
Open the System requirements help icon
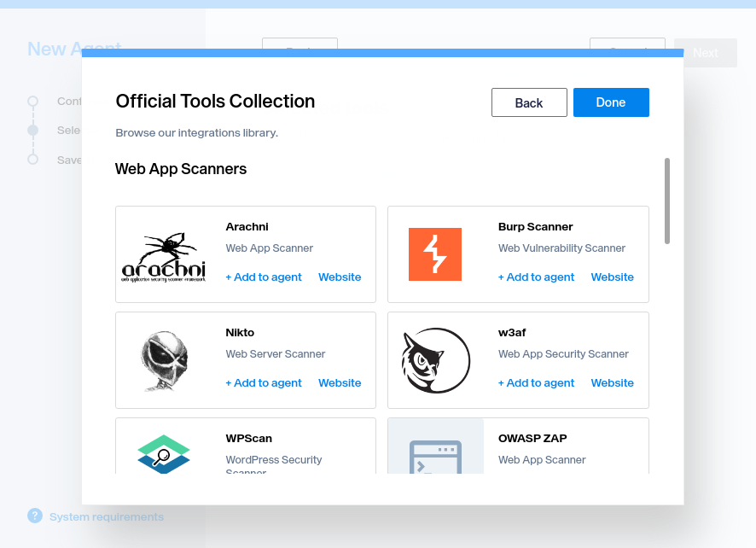(35, 516)
